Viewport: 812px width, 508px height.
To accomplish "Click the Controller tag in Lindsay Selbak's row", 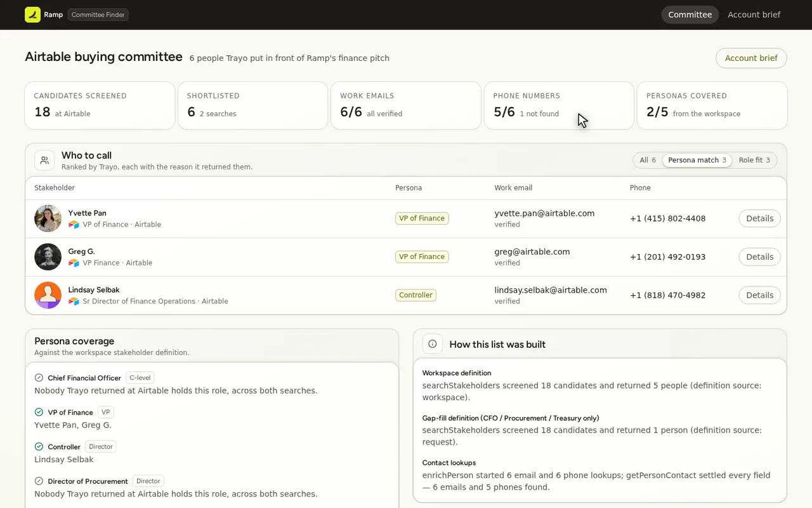I will [416, 295].
